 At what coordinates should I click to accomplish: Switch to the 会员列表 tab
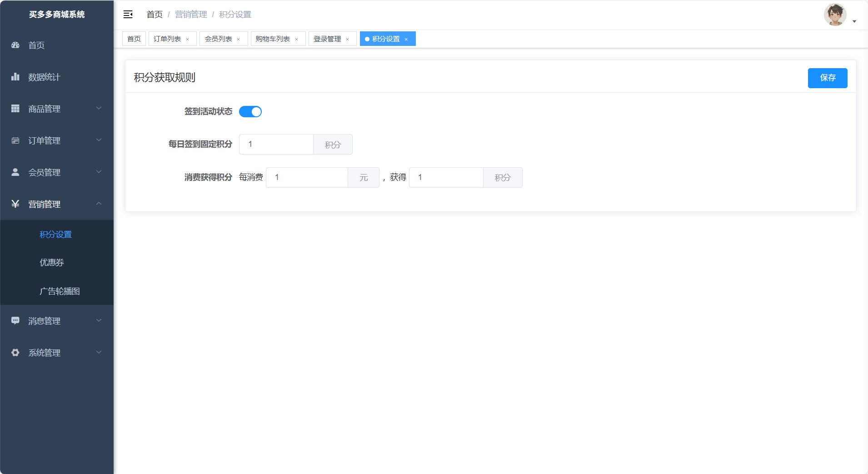(x=218, y=39)
